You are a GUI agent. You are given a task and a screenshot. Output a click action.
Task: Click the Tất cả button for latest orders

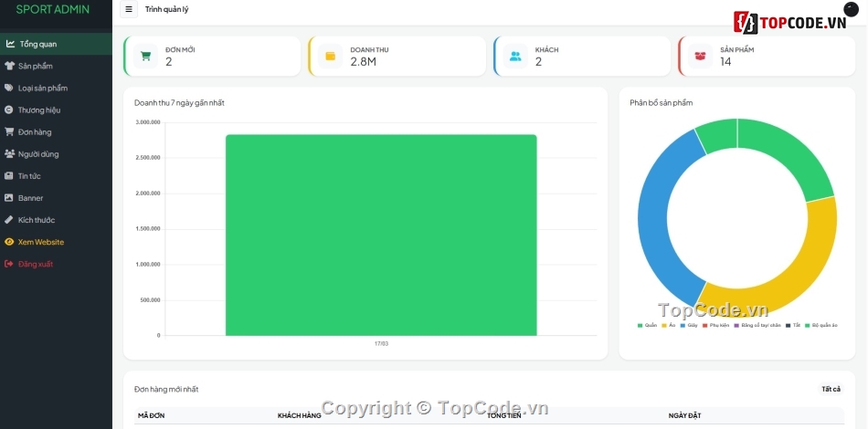(831, 389)
